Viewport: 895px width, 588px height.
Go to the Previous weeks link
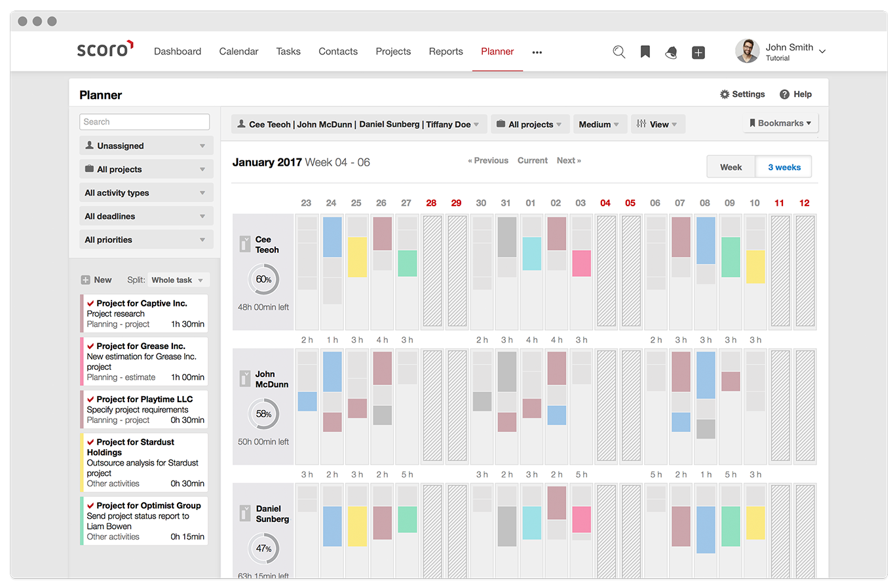click(488, 160)
